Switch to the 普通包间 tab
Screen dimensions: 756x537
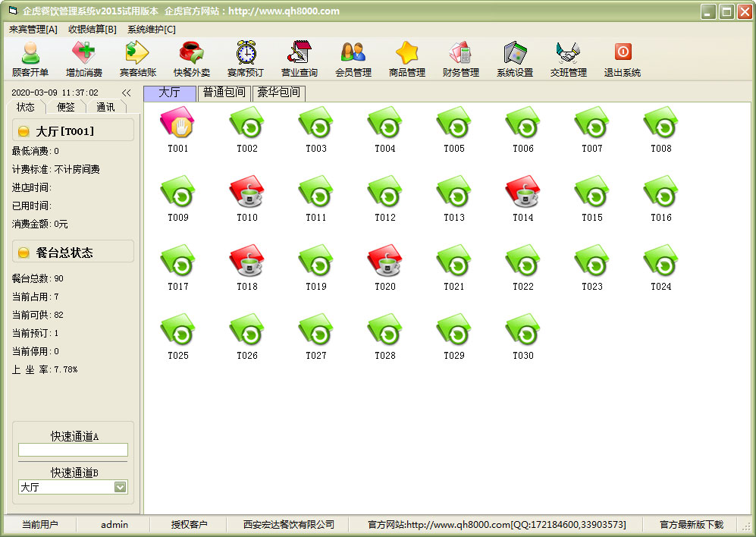coord(224,93)
